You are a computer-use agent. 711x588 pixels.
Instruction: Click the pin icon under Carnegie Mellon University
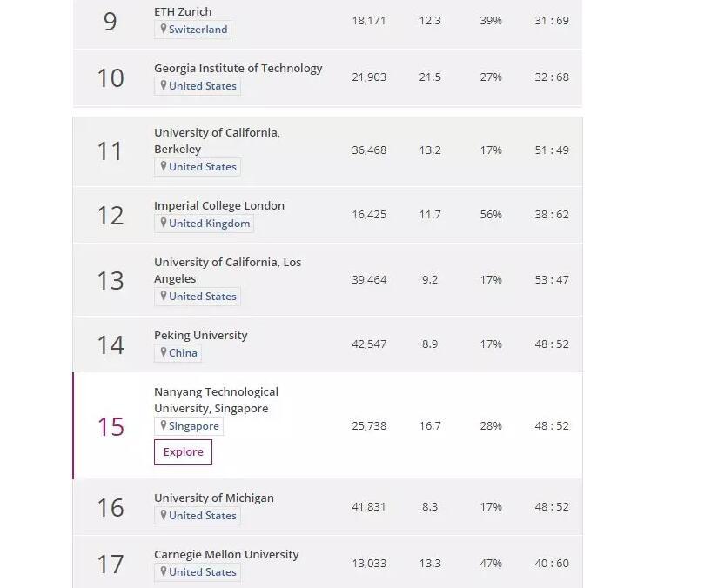click(x=163, y=571)
